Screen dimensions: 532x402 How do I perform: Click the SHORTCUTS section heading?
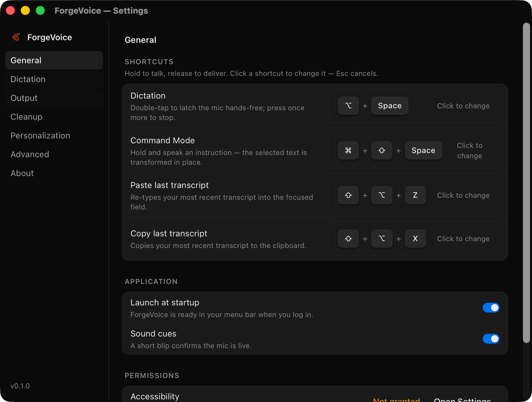149,62
